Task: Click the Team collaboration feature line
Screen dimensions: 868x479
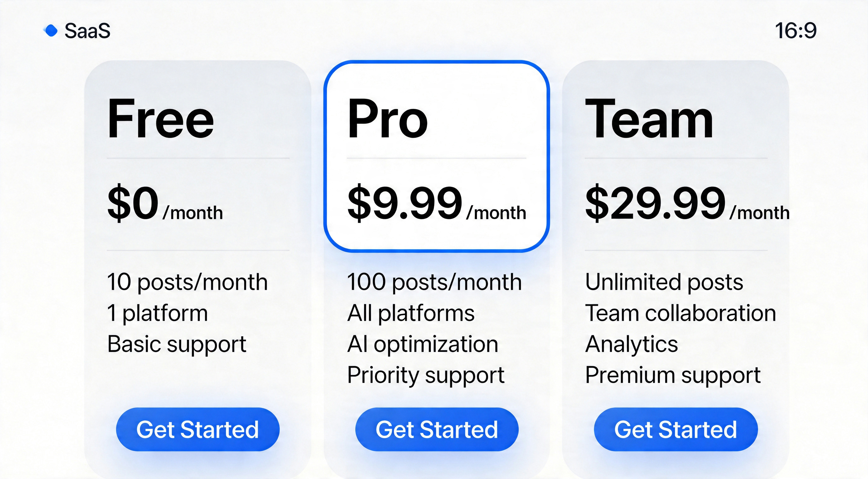Action: coord(681,313)
